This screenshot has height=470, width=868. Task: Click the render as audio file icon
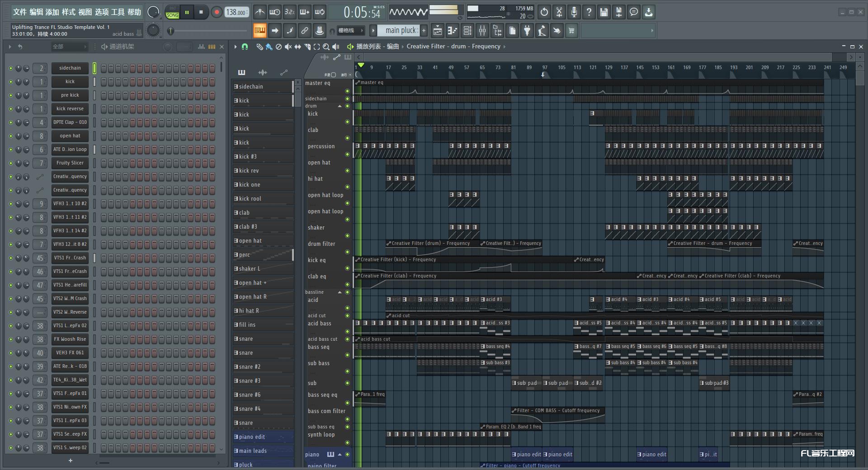(x=619, y=12)
